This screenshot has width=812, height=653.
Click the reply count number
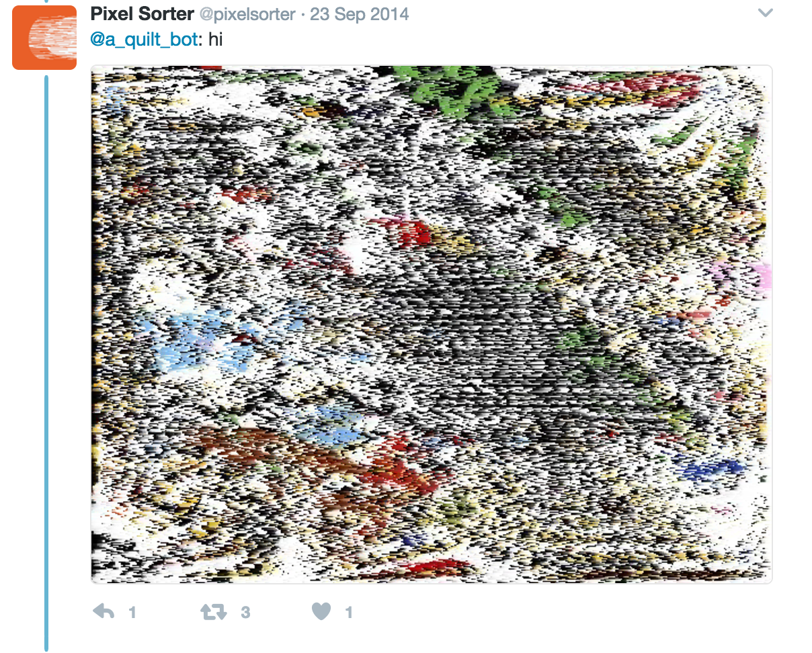click(x=132, y=612)
